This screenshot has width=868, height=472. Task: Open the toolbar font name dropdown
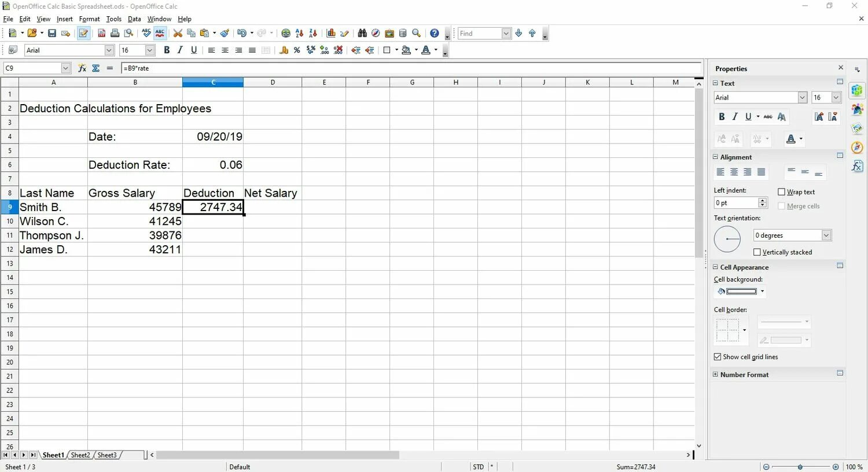coord(109,50)
